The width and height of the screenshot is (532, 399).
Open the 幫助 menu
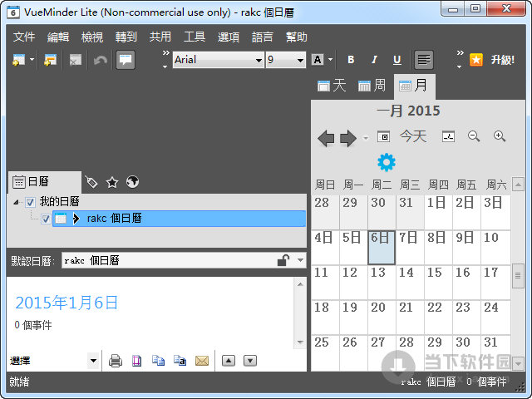[297, 37]
